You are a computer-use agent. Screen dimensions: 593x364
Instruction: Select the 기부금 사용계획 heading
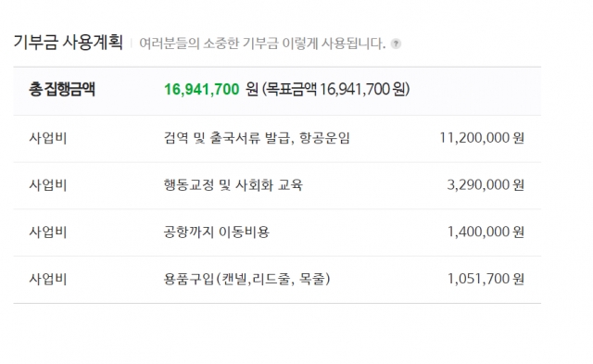coord(68,42)
